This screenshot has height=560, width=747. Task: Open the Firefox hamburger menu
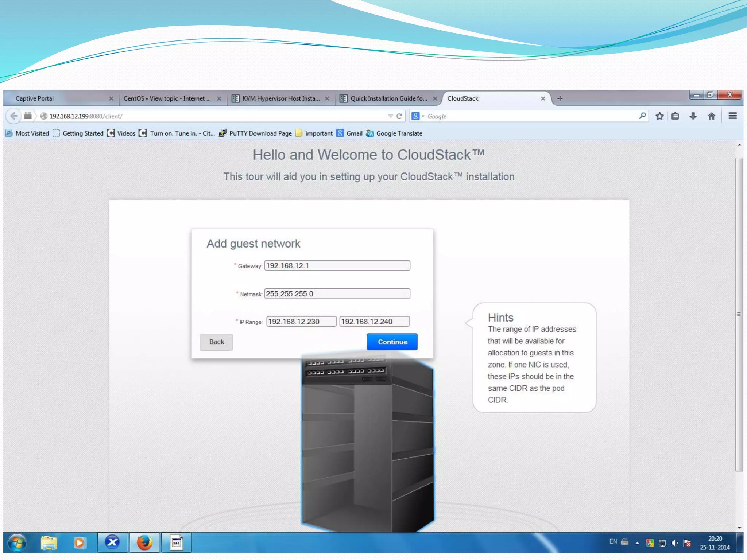[x=732, y=116]
